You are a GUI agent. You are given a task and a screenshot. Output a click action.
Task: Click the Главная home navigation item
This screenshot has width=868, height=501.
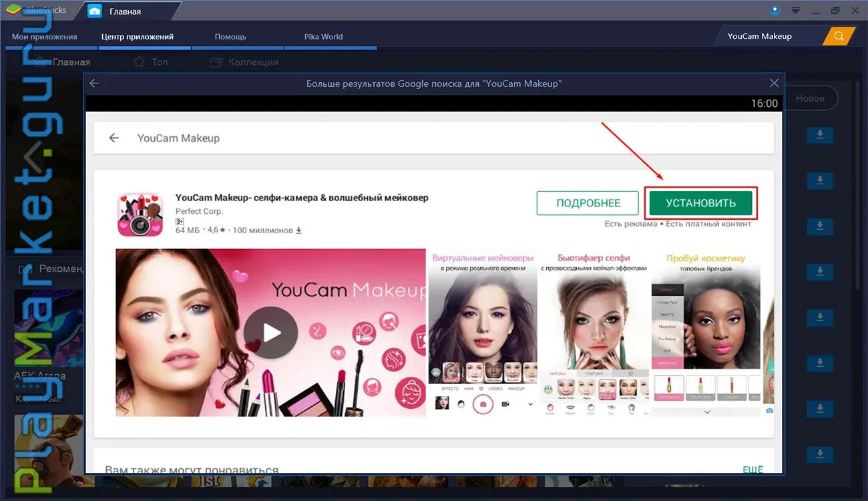[x=62, y=62]
